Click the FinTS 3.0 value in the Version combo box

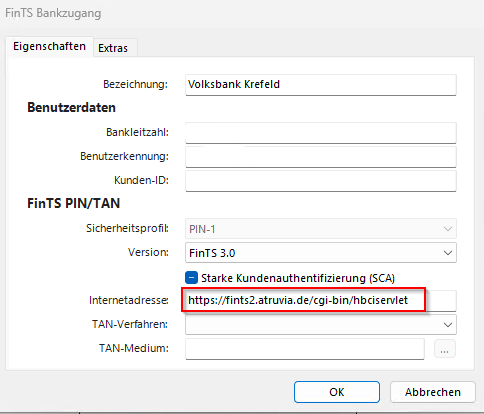(x=212, y=253)
